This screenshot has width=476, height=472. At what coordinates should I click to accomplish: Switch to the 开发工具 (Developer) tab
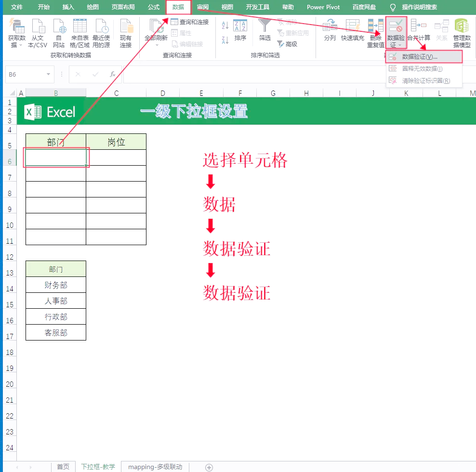(257, 7)
